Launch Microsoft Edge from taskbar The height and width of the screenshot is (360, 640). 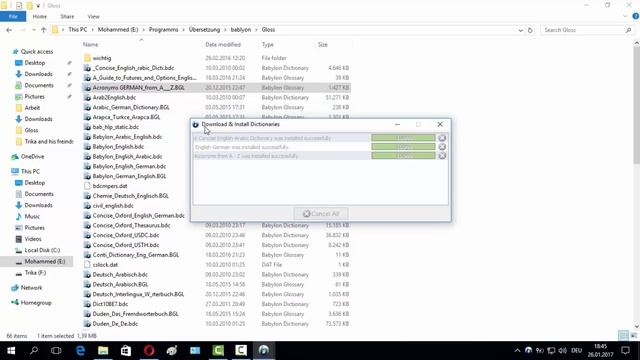[80, 350]
